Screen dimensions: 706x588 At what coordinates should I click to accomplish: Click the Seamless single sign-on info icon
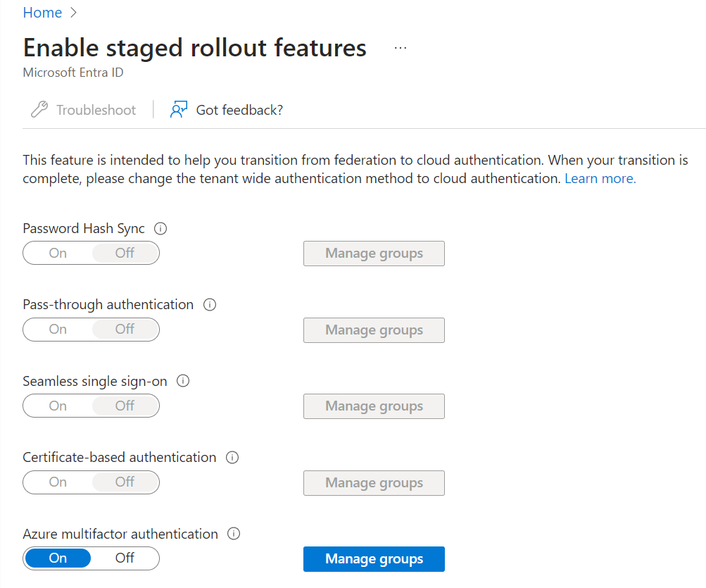click(183, 381)
